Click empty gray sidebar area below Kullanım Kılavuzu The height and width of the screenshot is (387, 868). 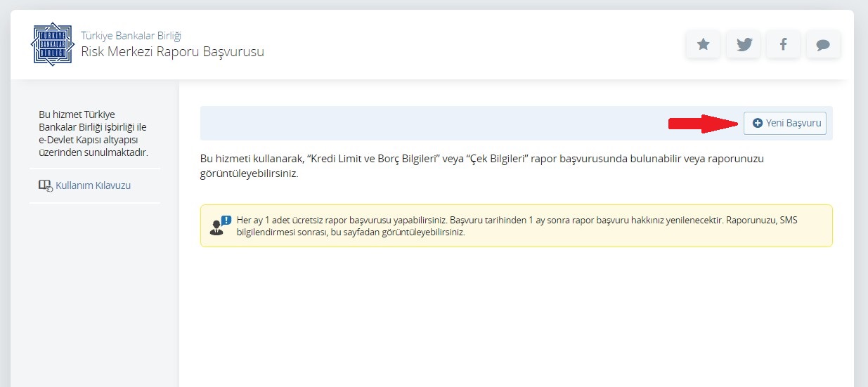click(95, 295)
